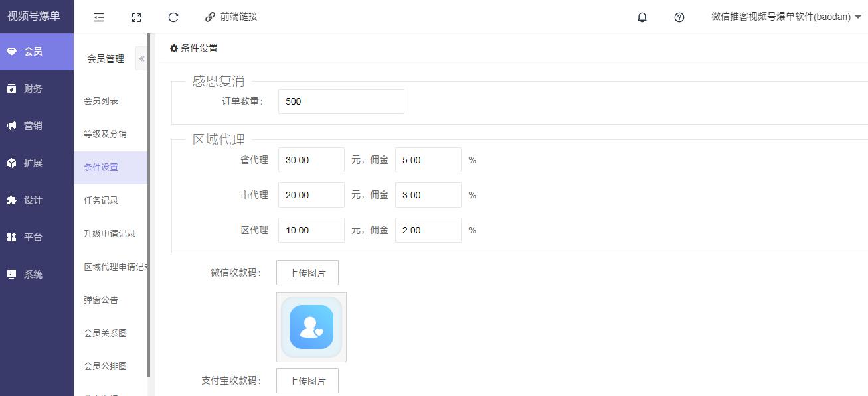Open the notification bell icon

(642, 17)
